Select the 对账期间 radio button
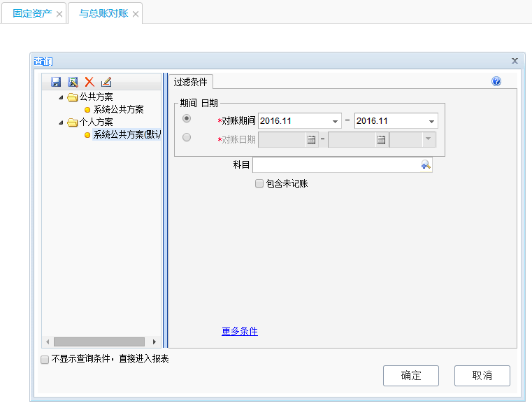This screenshot has height=408, width=532. point(187,118)
